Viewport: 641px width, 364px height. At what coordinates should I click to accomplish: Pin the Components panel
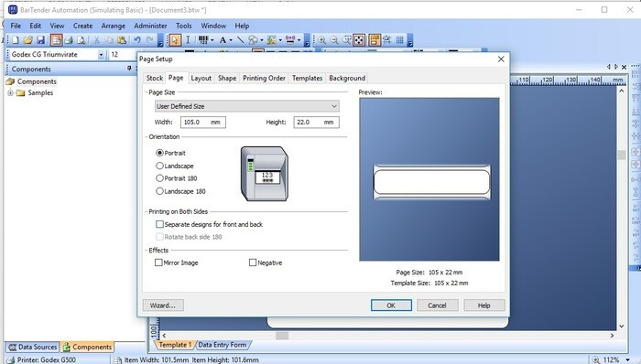pos(130,69)
